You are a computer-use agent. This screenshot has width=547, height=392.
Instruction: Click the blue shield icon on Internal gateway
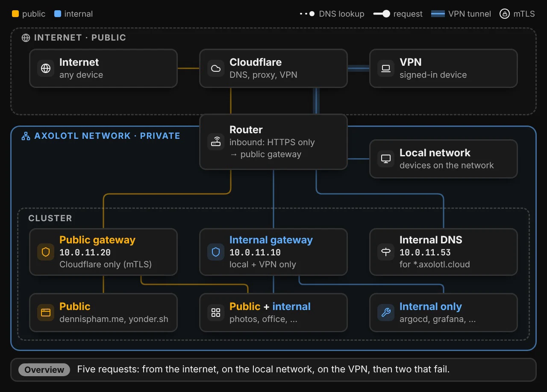click(216, 252)
